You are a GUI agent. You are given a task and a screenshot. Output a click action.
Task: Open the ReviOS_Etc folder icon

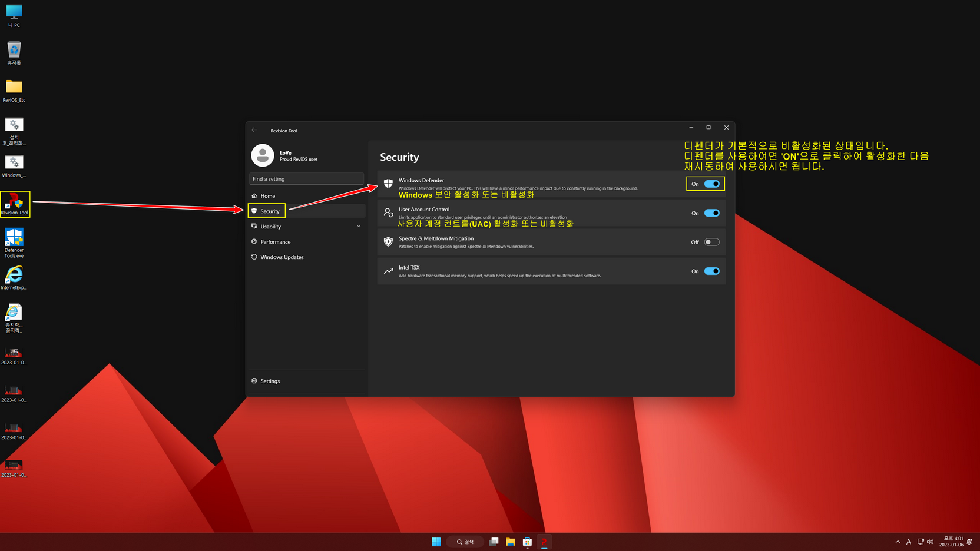pos(14,91)
